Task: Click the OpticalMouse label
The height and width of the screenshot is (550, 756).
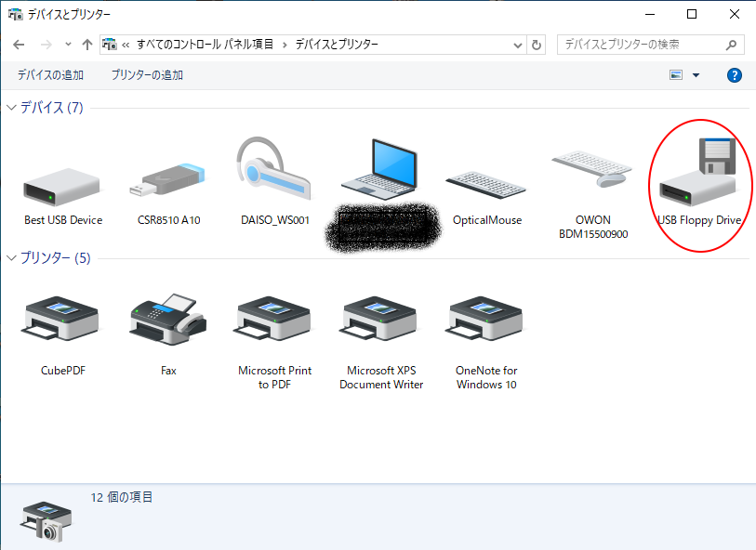Action: [487, 220]
